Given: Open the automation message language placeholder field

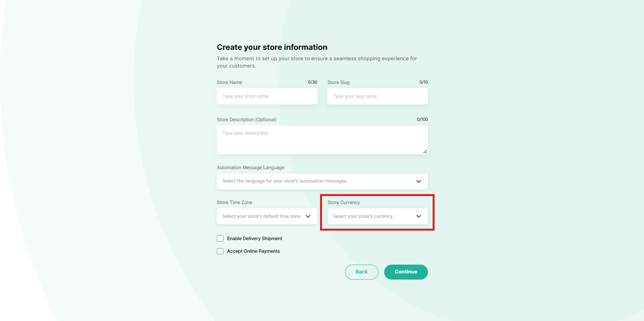Looking at the screenshot, I should tap(285, 181).
